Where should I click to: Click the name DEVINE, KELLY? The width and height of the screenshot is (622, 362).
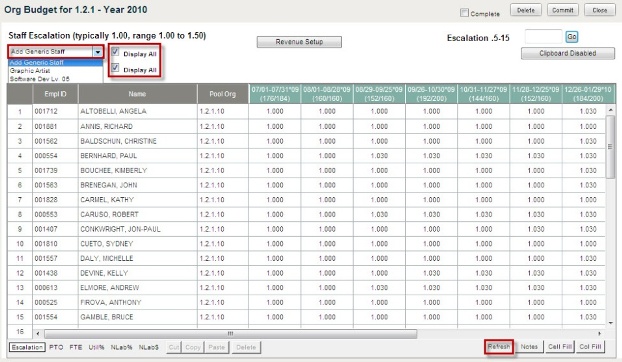104,273
